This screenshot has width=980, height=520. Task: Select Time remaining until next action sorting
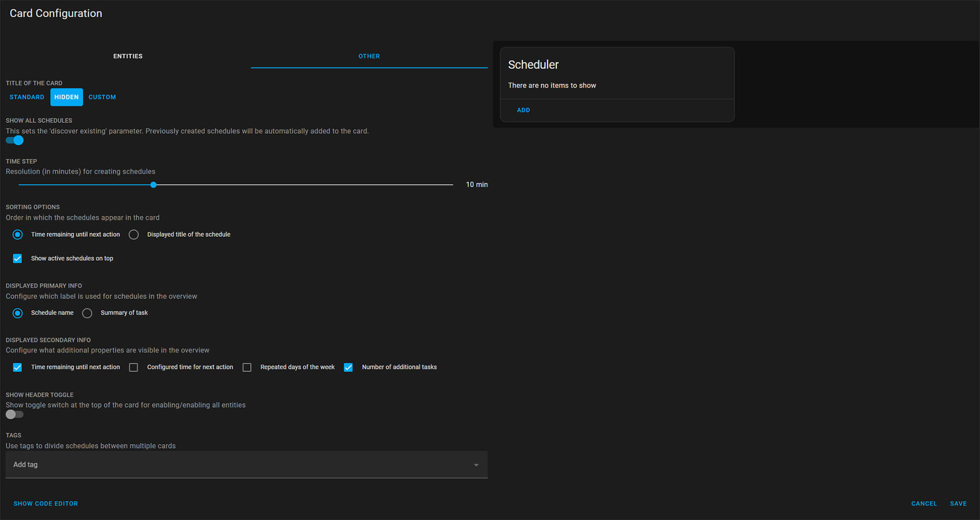(18, 235)
